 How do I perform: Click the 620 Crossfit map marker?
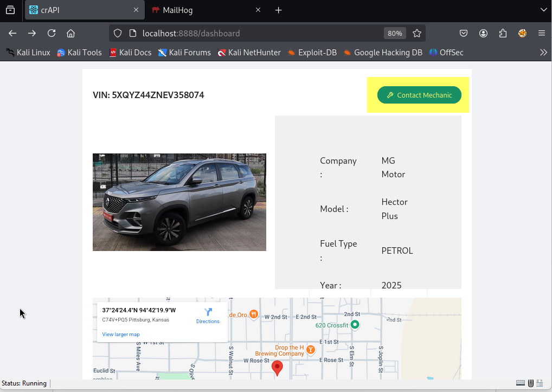pos(355,324)
